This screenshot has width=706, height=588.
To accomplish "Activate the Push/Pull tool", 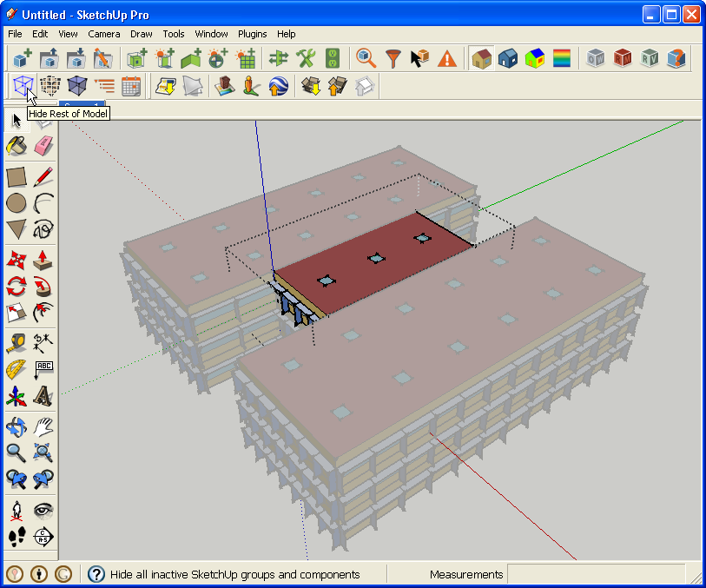I will [x=43, y=258].
